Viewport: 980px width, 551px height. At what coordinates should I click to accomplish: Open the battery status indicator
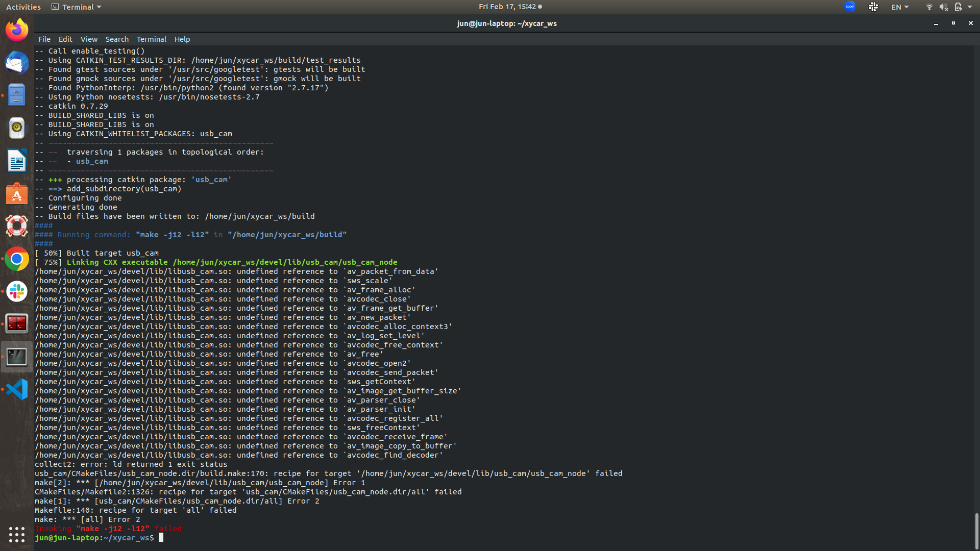[958, 7]
